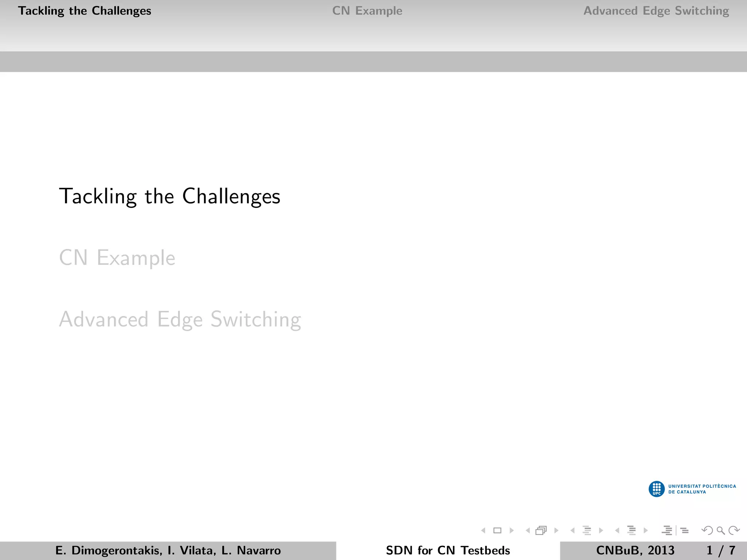Go to previous slide with left arrow beside slide icon
Image resolution: width=747 pixels, height=560 pixels.
(483, 530)
